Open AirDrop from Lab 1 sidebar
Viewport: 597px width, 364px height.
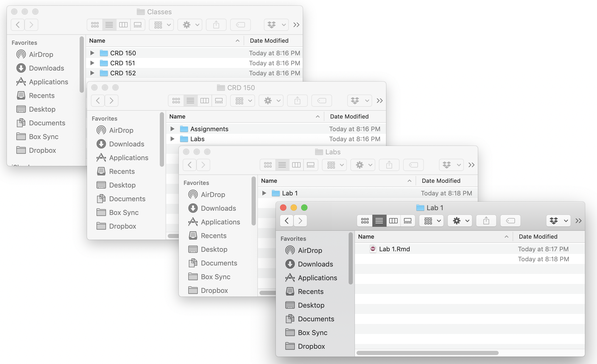[x=310, y=250]
